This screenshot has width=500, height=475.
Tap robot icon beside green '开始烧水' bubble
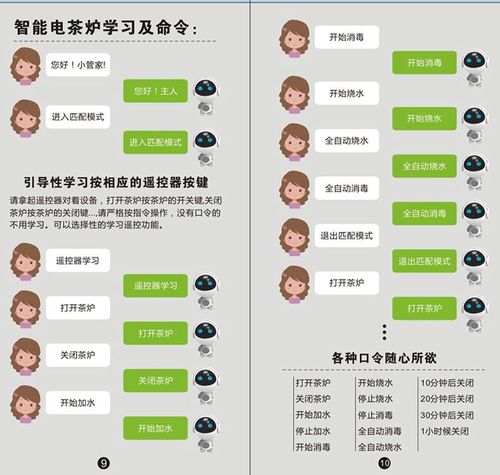point(475,124)
